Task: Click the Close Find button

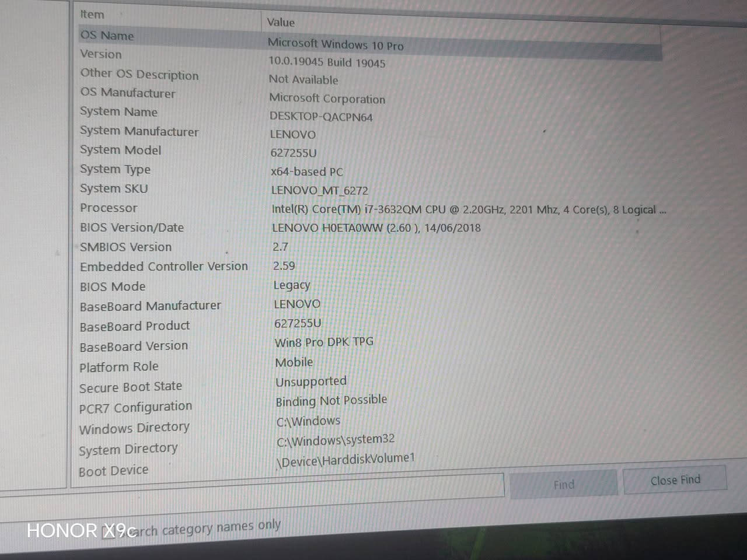Action: click(x=675, y=480)
